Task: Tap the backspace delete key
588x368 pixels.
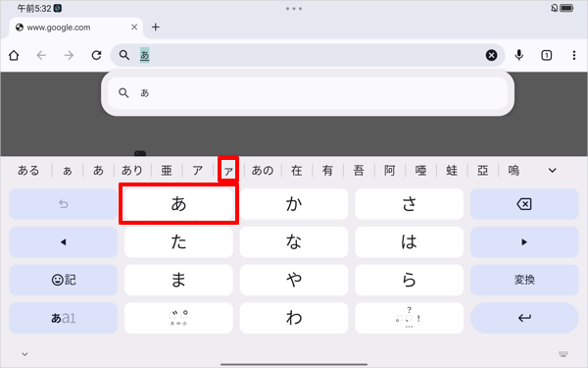Action: tap(524, 204)
